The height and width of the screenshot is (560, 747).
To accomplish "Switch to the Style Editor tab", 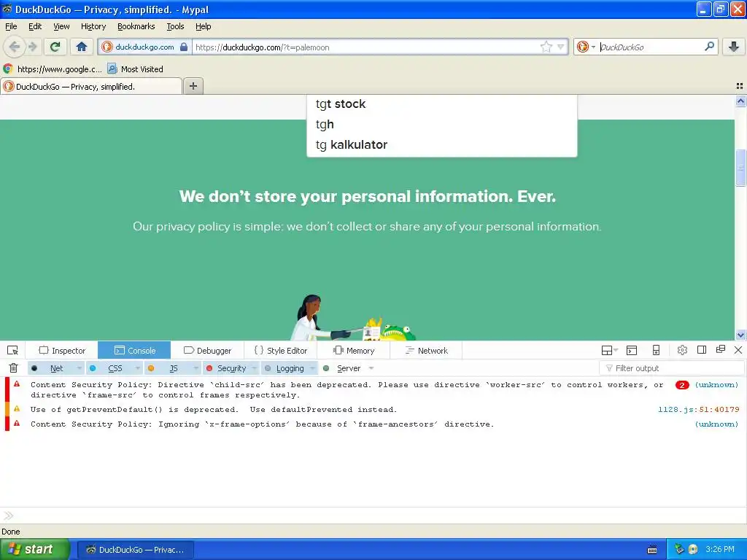I will pyautogui.click(x=281, y=351).
